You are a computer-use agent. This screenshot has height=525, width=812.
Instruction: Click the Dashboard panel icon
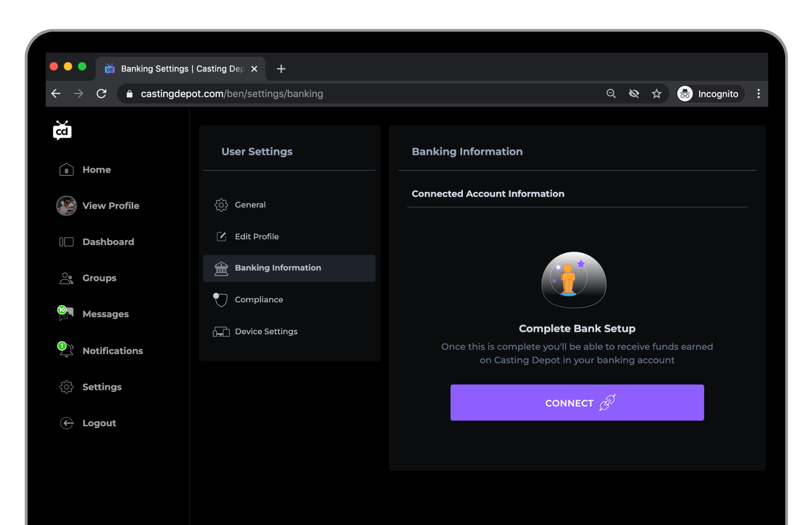tap(67, 242)
